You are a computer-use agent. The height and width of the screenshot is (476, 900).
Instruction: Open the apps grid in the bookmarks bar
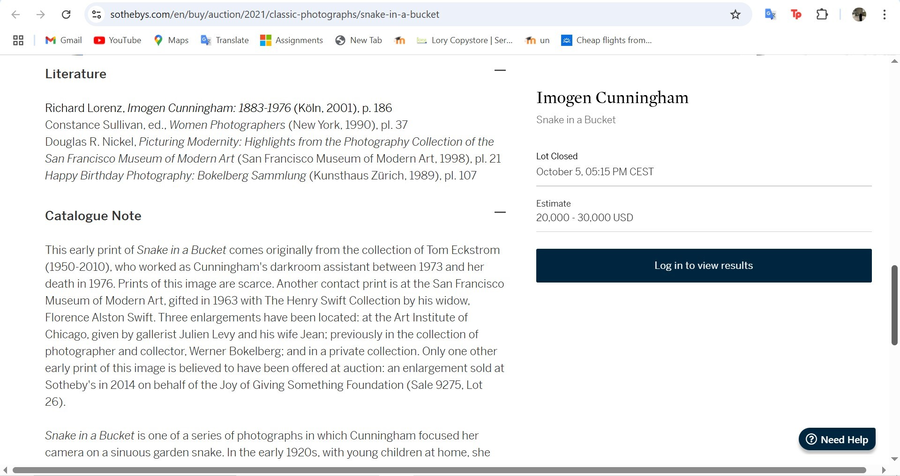(x=18, y=40)
